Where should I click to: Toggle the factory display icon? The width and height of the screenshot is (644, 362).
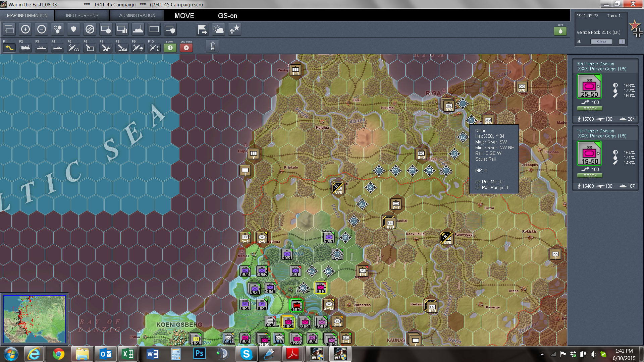point(138,29)
